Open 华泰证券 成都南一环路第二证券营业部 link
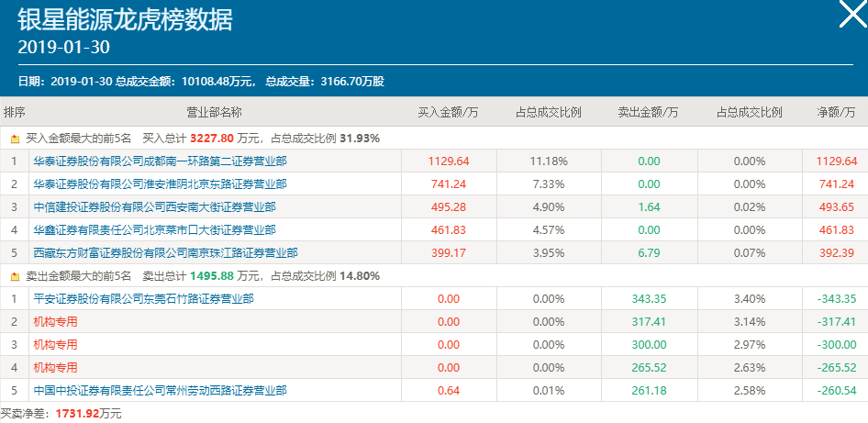 pyautogui.click(x=160, y=161)
